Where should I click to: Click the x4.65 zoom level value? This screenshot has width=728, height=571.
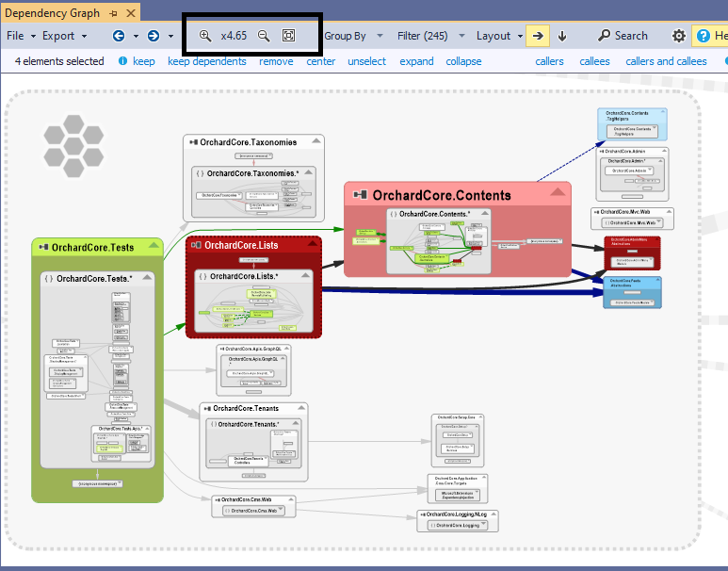click(234, 36)
